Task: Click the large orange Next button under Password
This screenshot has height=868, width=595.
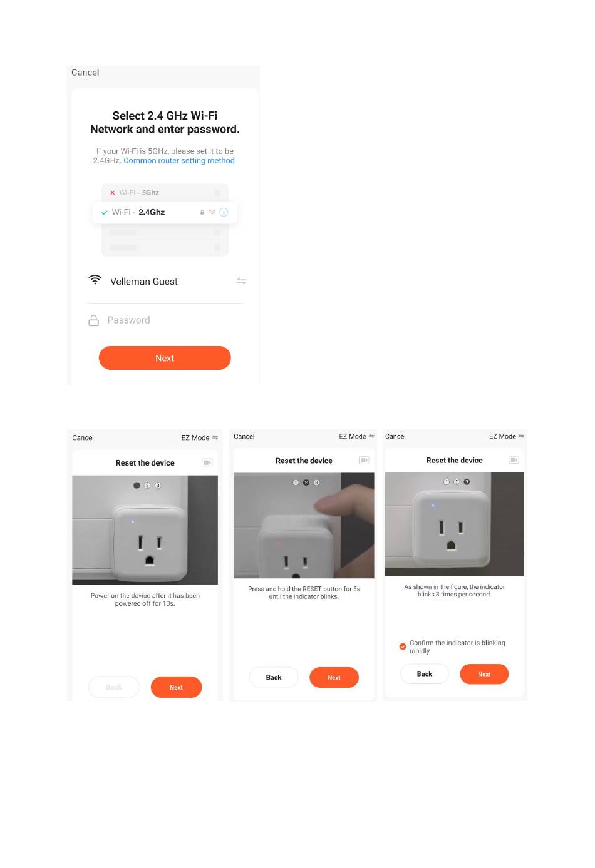Action: (x=165, y=358)
